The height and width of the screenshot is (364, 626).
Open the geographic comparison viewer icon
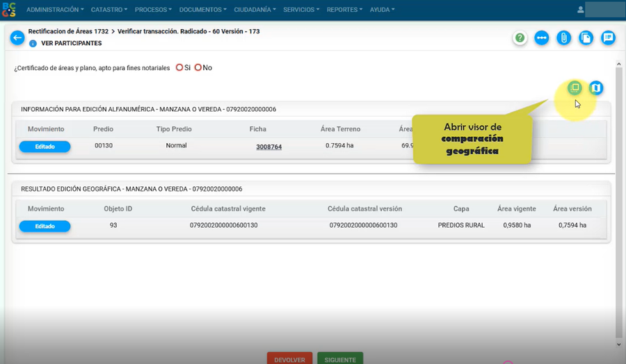[575, 88]
